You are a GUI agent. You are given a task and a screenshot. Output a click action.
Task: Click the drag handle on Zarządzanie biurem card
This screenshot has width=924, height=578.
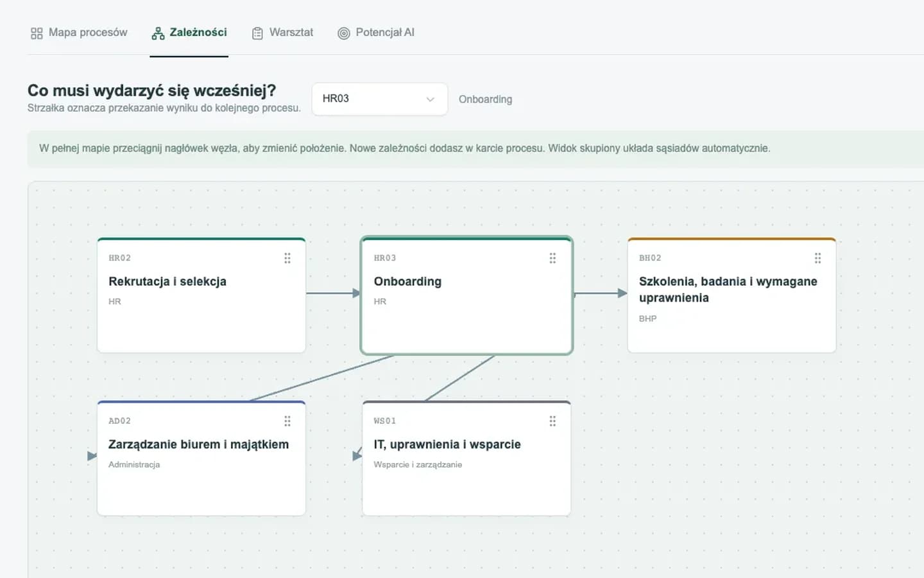[x=287, y=421]
